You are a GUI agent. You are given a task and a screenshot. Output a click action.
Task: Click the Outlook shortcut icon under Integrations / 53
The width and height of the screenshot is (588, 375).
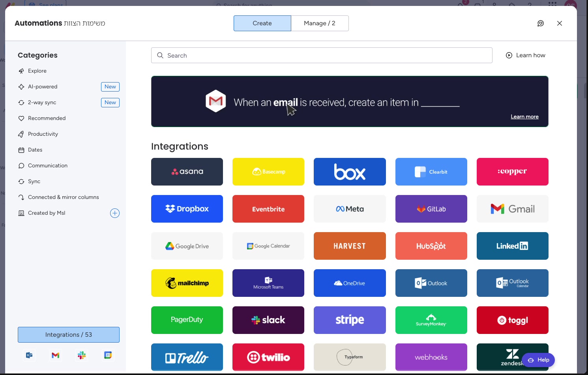(30, 355)
